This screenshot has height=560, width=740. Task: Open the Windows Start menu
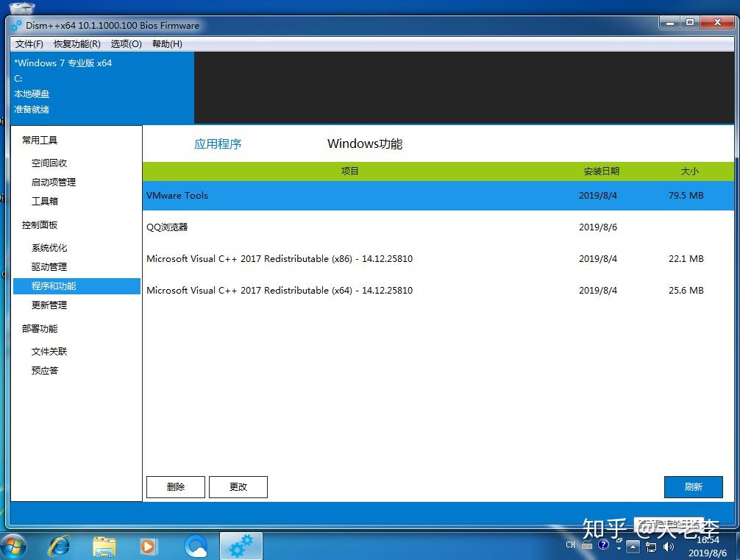13,547
